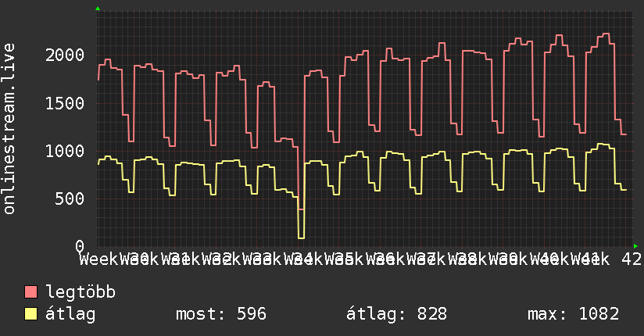The width and height of the screenshot is (644, 336).
Task: Click the 1500 y-axis label
Action: [x=65, y=103]
